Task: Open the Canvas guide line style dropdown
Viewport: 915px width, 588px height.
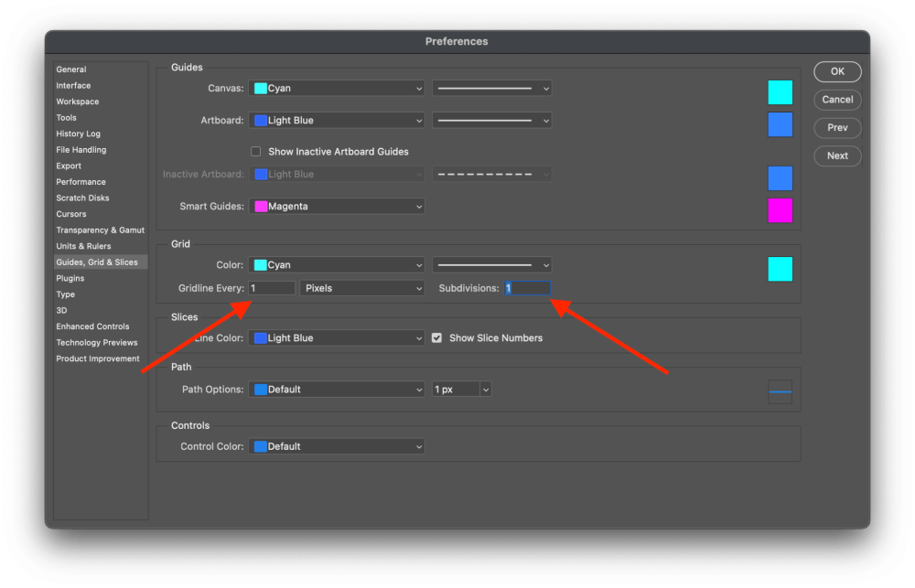Action: (491, 88)
